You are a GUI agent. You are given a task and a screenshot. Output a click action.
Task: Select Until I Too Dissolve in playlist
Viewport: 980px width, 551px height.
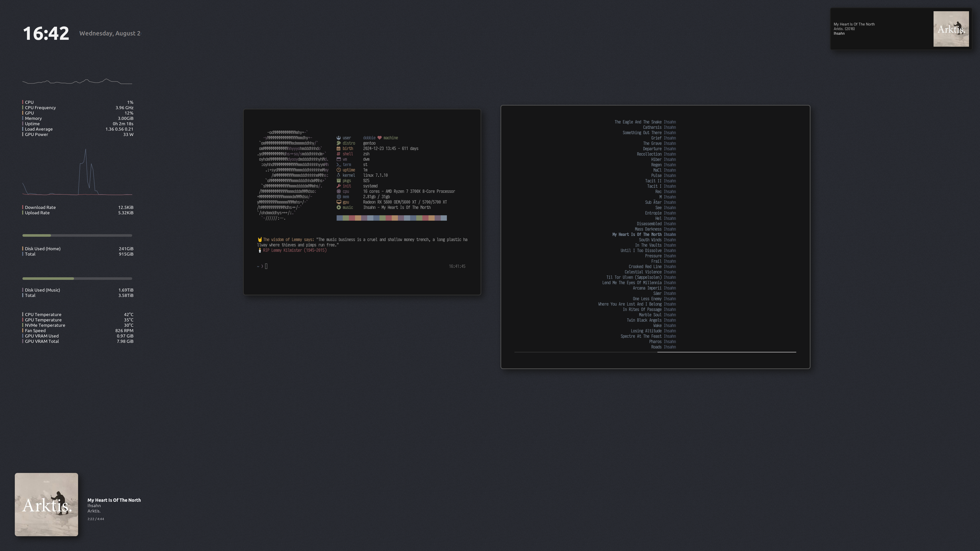648,250
